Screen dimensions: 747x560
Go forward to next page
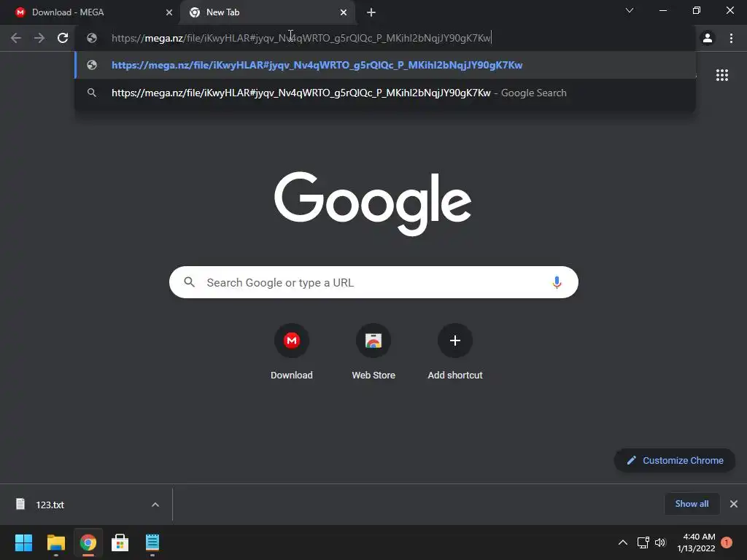[39, 38]
